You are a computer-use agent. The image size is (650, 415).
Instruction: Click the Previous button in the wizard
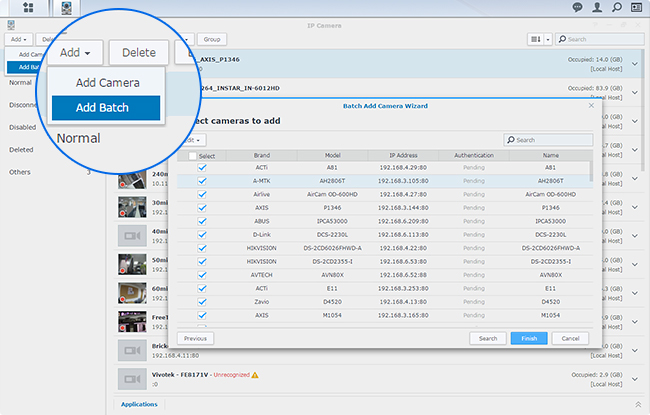[196, 338]
